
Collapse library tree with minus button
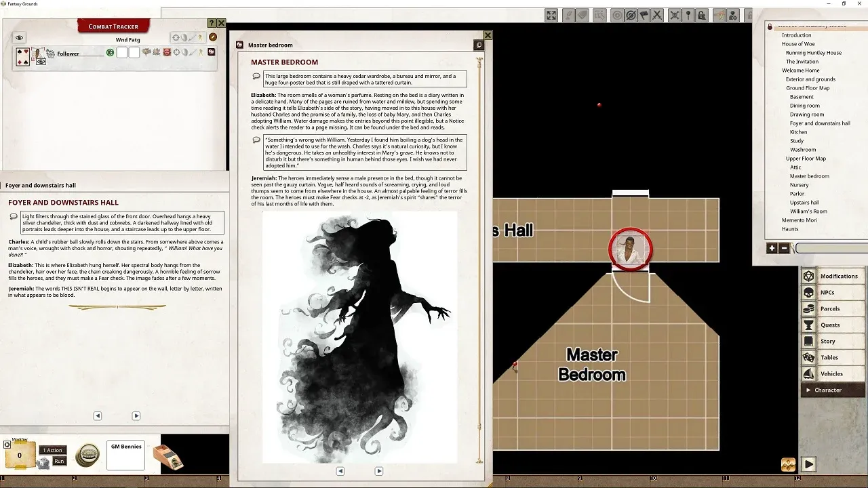click(784, 248)
